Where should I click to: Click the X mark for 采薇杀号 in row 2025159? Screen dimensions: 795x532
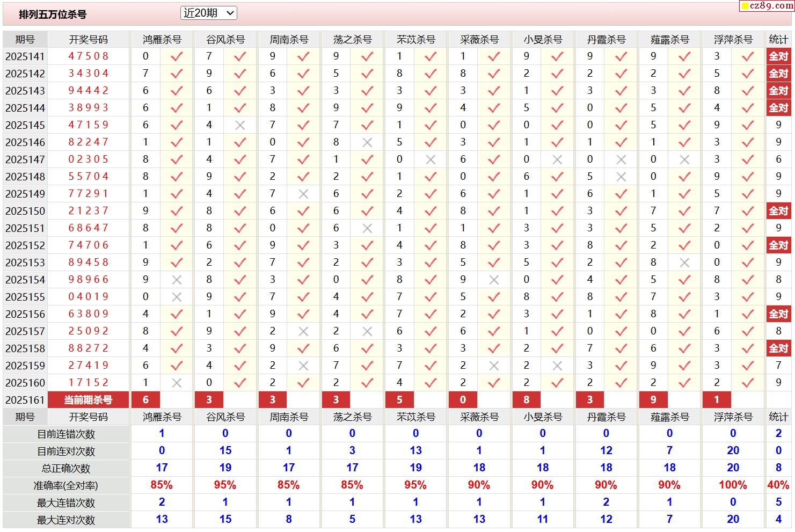[494, 366]
